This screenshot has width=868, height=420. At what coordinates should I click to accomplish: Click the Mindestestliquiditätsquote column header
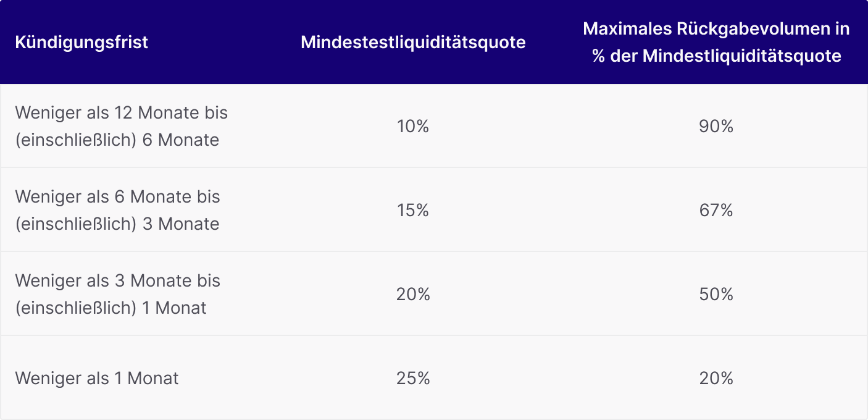point(414,42)
